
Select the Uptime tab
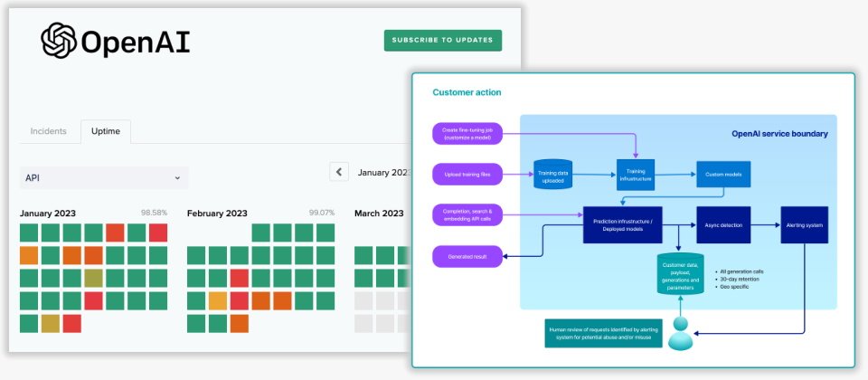tap(106, 131)
